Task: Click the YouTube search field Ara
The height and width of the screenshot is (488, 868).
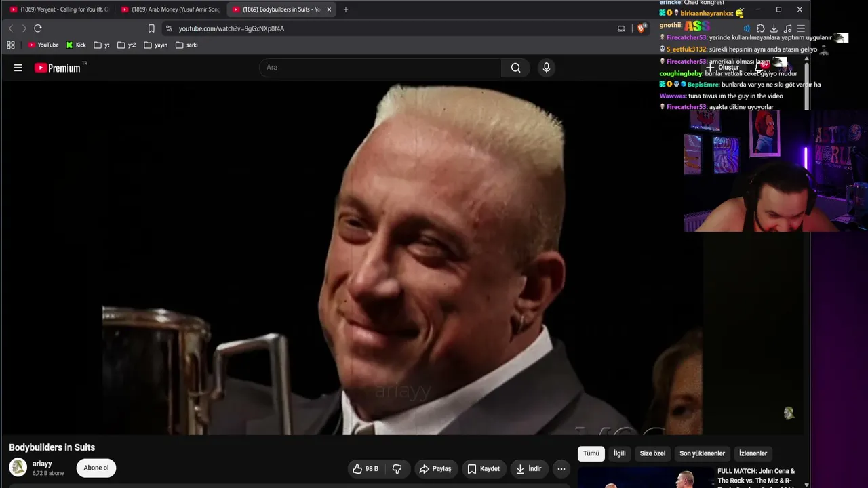Action: coord(380,68)
